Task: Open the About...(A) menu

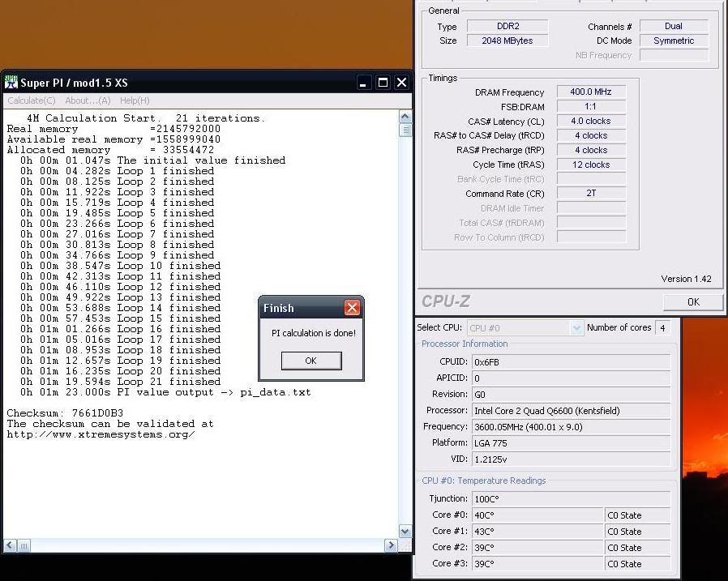Action: click(88, 100)
